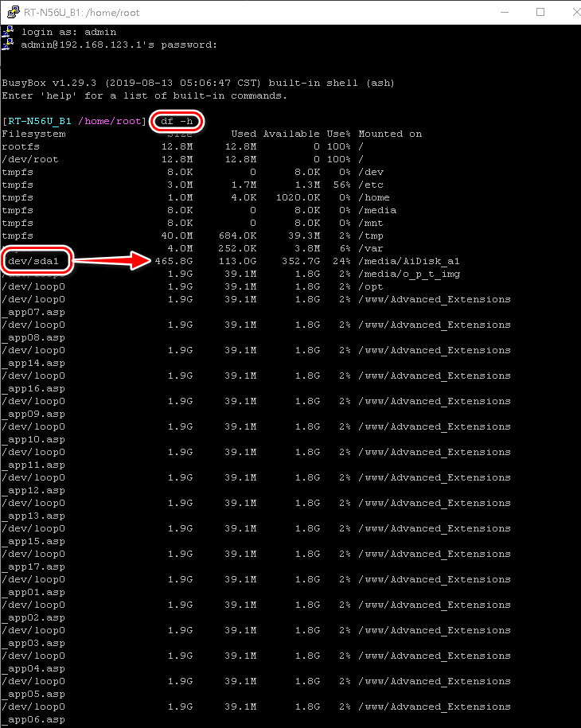Click the '_app14.asp' line
This screenshot has height=728, width=581.
(33, 364)
